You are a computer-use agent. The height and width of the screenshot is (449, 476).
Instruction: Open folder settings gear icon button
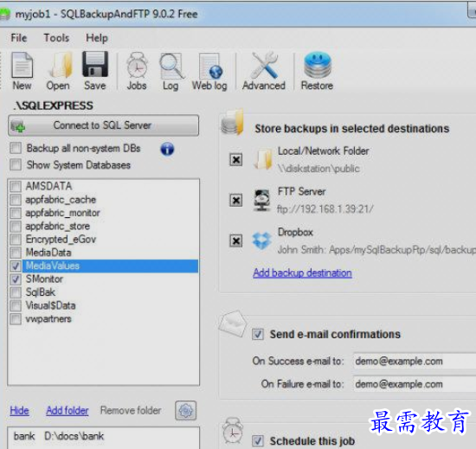point(185,410)
